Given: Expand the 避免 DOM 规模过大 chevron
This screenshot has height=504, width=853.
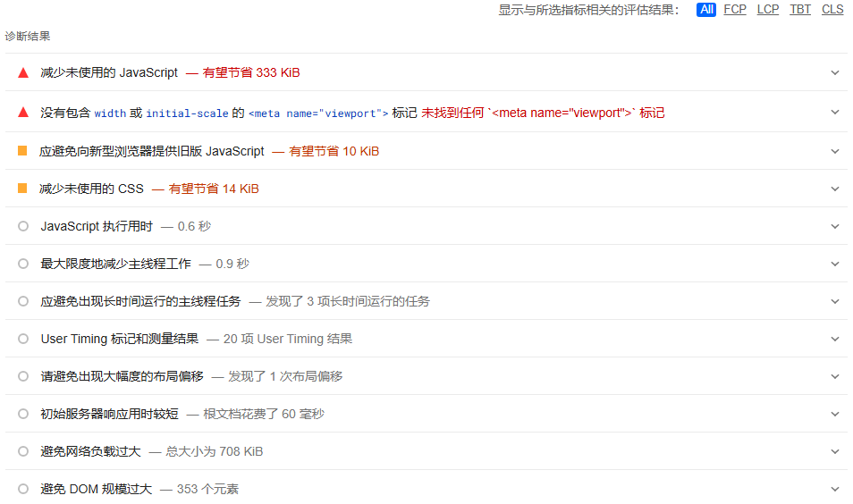Looking at the screenshot, I should (x=835, y=489).
